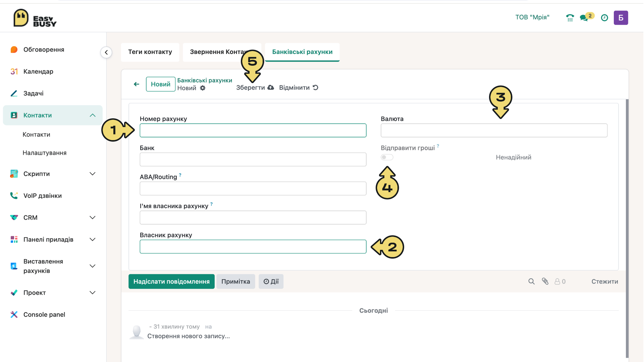The image size is (644, 362).
Task: Click Стежити to follow the record
Action: (x=605, y=282)
